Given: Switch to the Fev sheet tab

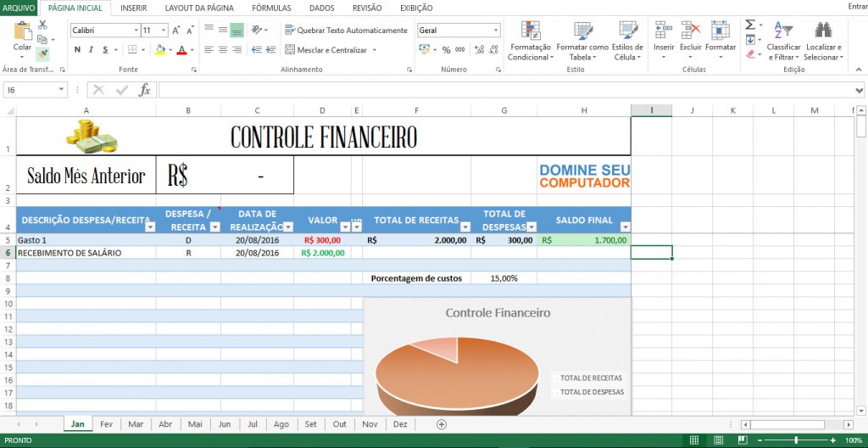Looking at the screenshot, I should [x=106, y=424].
